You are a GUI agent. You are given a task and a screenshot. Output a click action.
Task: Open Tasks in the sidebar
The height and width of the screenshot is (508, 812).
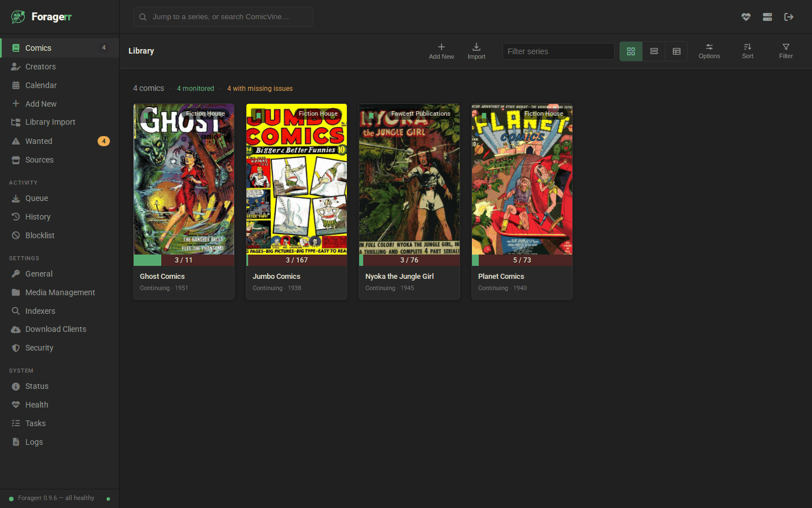[59, 423]
